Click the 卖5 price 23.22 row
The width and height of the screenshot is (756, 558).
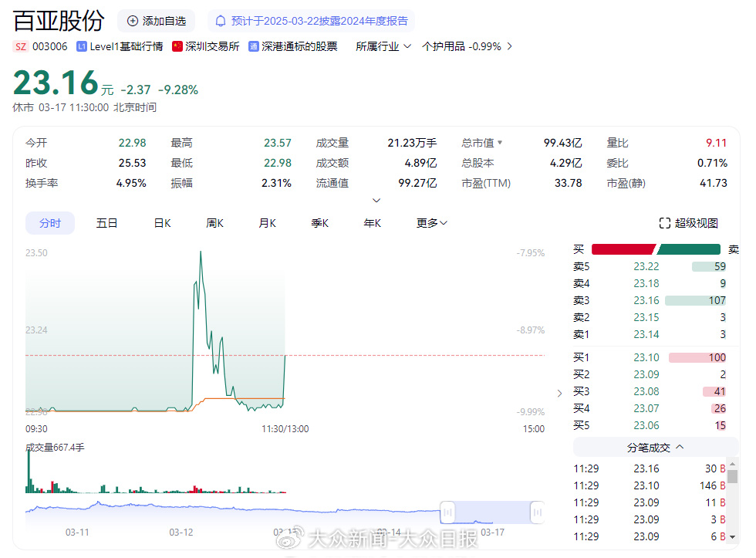click(650, 266)
